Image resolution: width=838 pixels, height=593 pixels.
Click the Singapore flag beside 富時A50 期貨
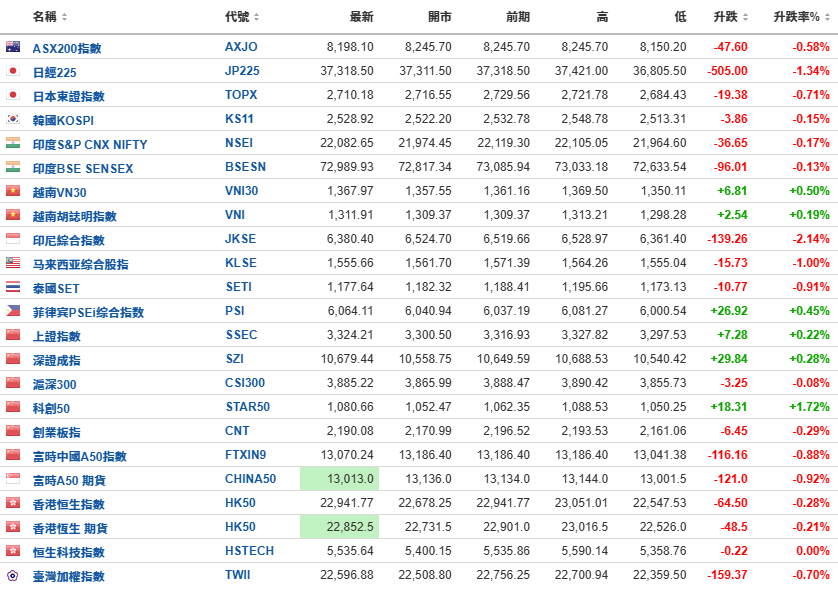13,479
